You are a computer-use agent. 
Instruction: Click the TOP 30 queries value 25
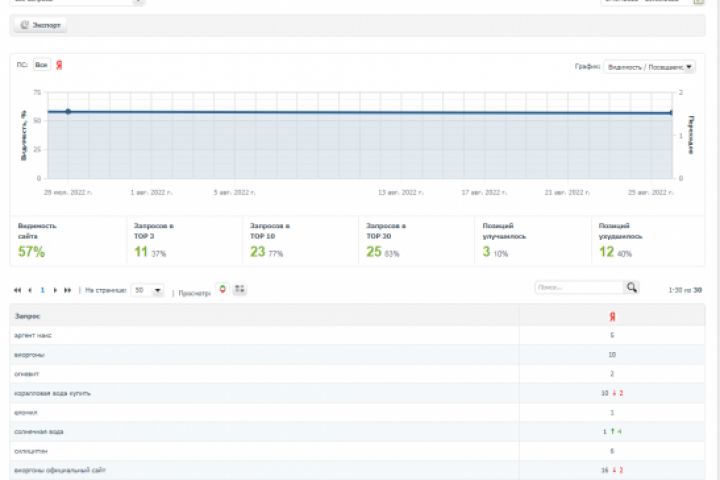coord(374,252)
